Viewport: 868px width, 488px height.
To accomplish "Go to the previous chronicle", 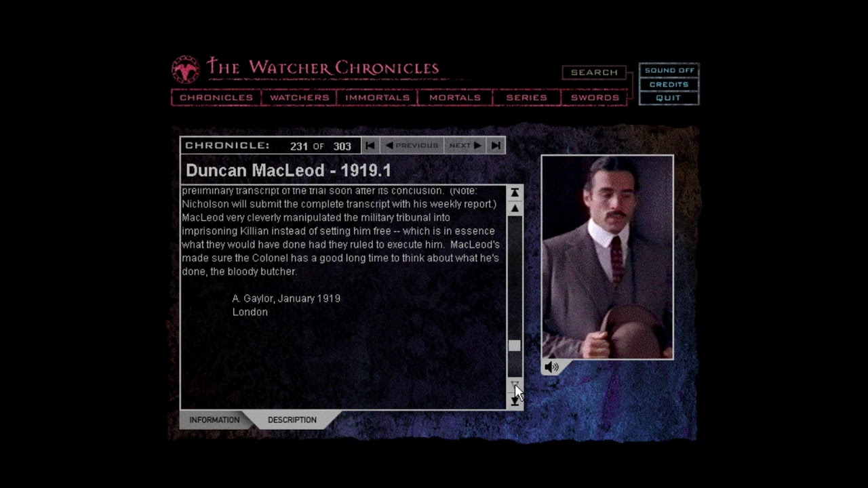I will tap(412, 146).
